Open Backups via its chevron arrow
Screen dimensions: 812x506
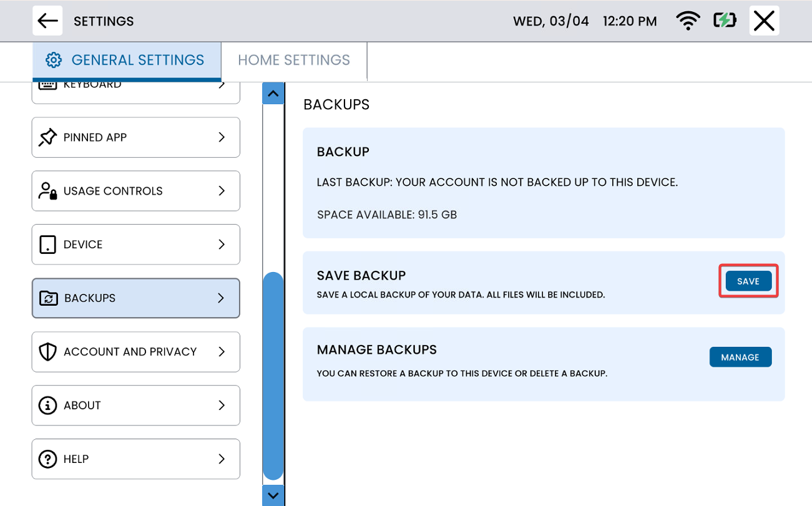221,298
